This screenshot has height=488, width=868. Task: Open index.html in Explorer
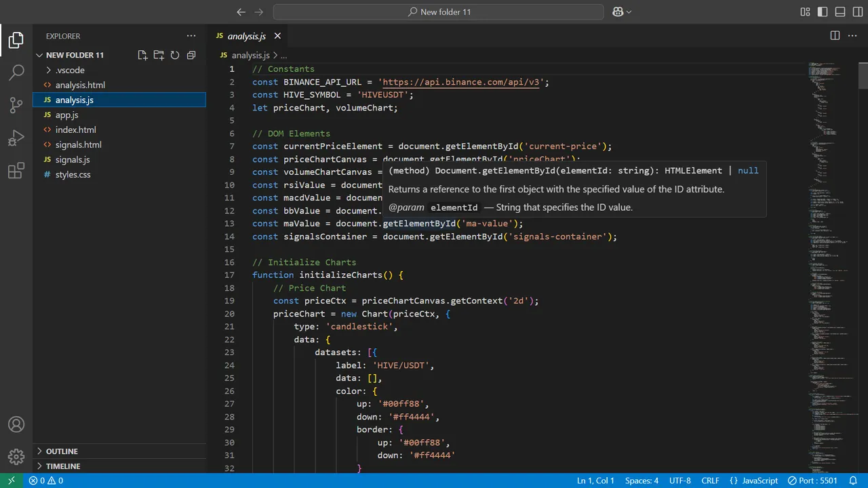click(76, 129)
